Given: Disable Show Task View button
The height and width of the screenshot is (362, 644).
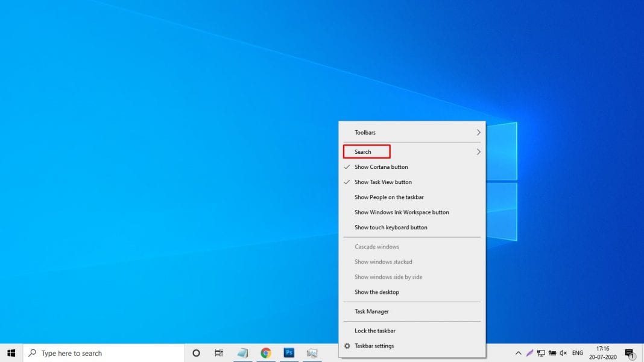Looking at the screenshot, I should (383, 182).
